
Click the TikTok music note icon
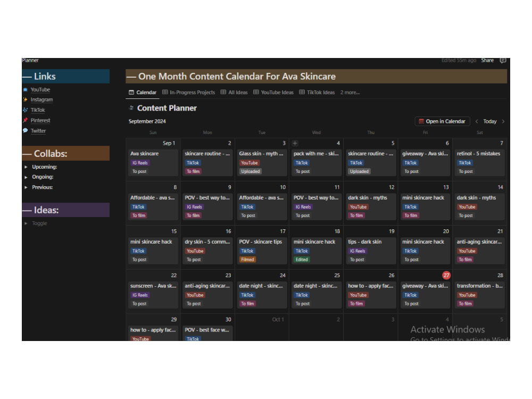(x=25, y=110)
